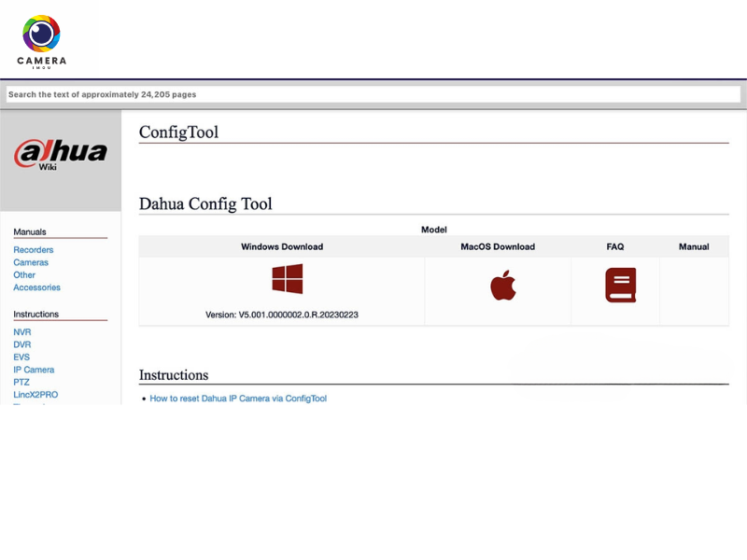Navigate to IP Camera instructions
Viewport: 747px width, 560px height.
34,370
